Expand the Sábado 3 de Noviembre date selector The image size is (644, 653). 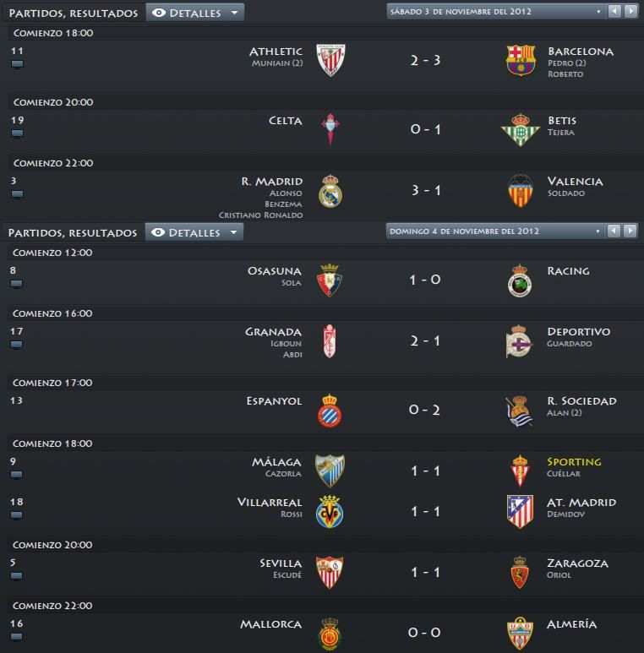[x=496, y=12]
